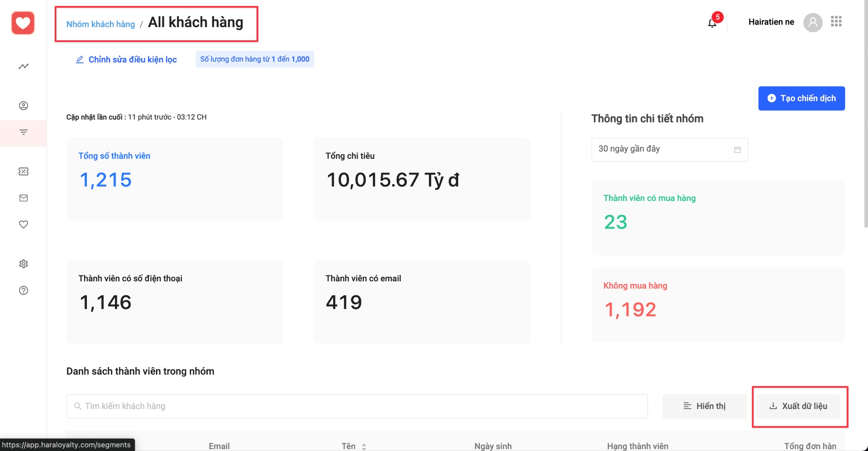Open the analytics trend-line sidebar icon
The image size is (868, 451).
(24, 66)
